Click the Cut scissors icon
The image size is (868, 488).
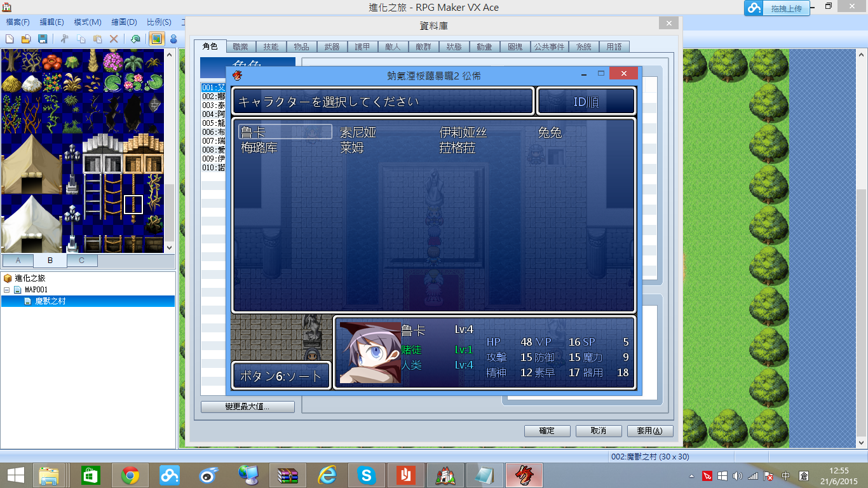[64, 39]
